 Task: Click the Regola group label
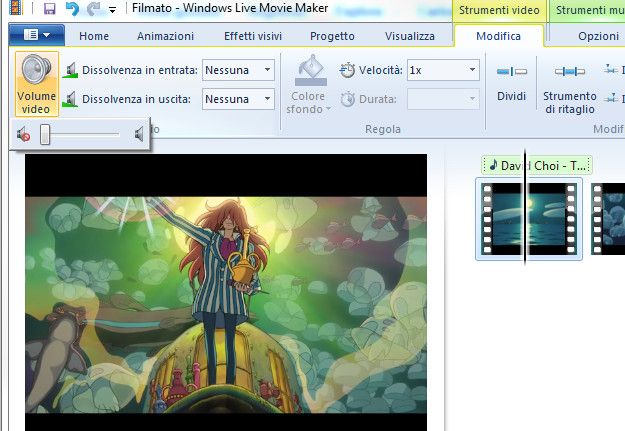[383, 129]
